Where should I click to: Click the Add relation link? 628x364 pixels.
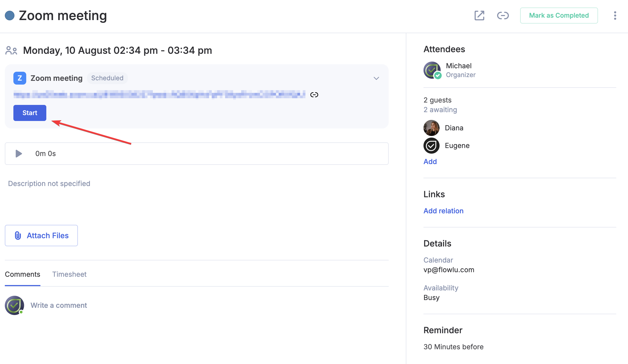pyautogui.click(x=444, y=211)
